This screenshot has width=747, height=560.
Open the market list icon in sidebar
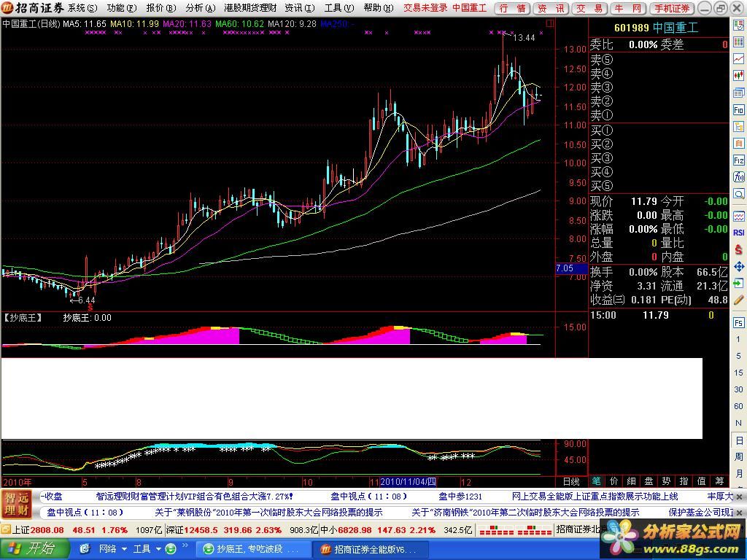point(738,26)
